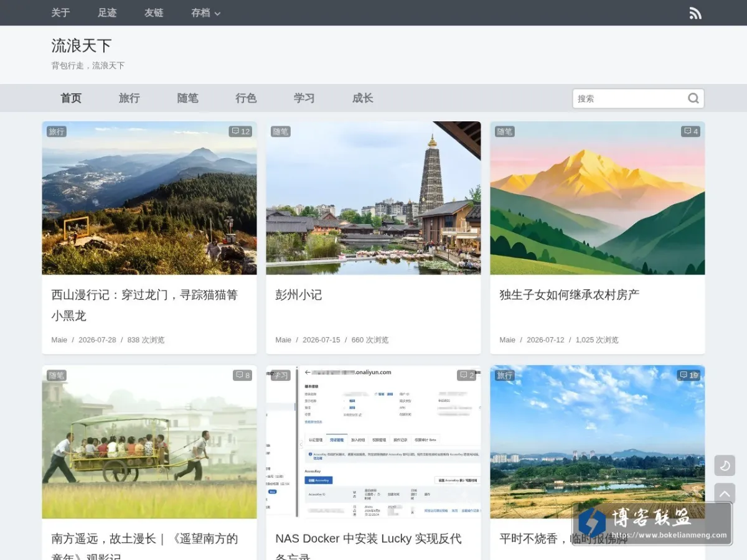
Task: Click the 随笔 tag on 独生子女 card
Action: pos(505,131)
